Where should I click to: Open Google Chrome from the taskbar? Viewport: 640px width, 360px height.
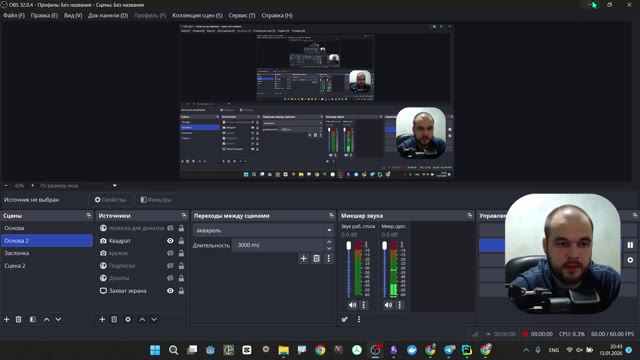point(320,350)
